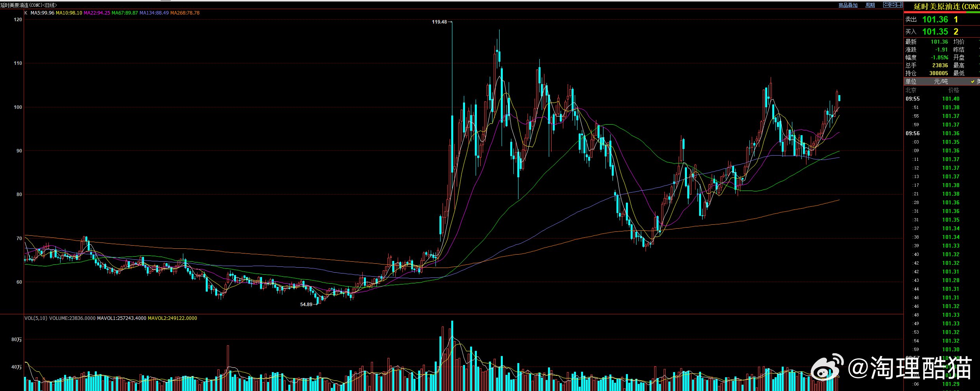Select the 09:55 tick row
Image resolution: width=980 pixels, height=391 pixels.
[x=942, y=99]
